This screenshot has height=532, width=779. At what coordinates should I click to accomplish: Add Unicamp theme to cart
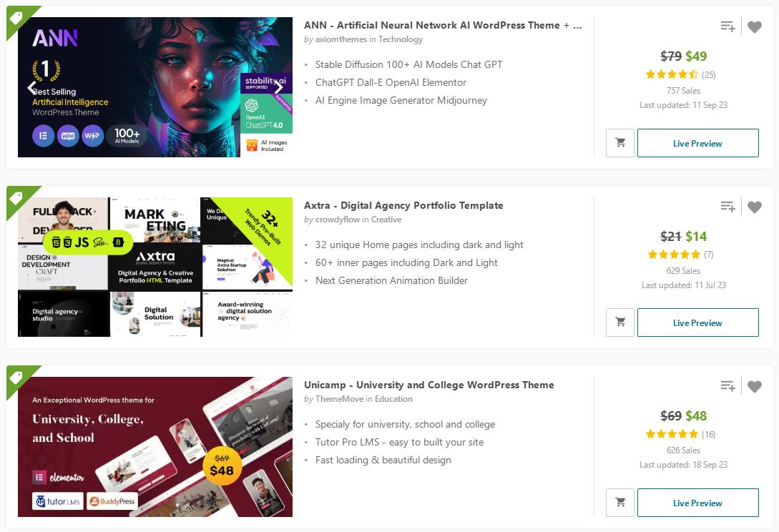point(620,503)
